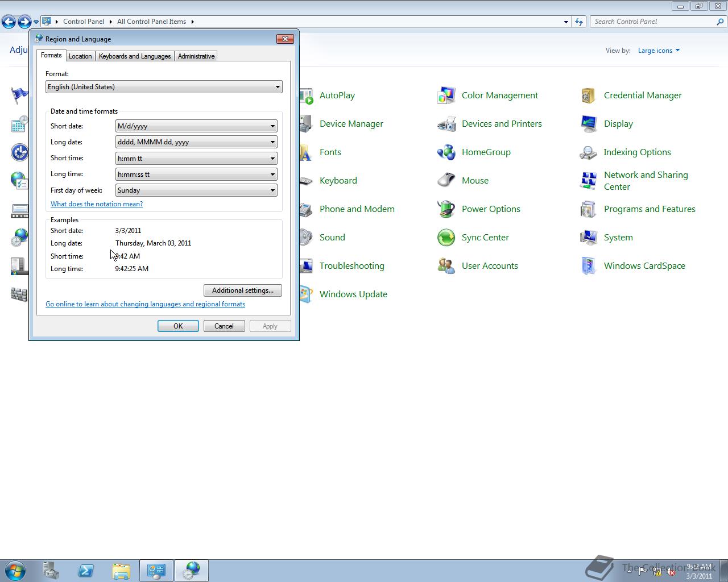
Task: Click the muted volume tray icon
Action: click(671, 572)
